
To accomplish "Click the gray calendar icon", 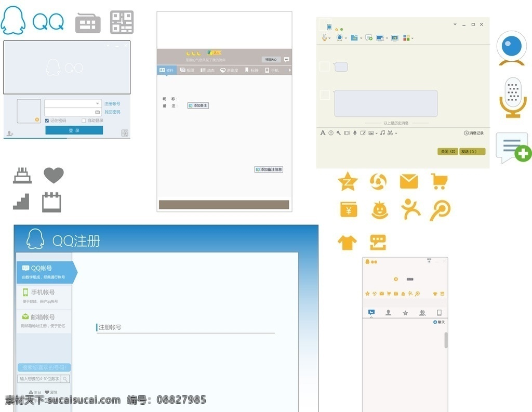I will point(51,202).
